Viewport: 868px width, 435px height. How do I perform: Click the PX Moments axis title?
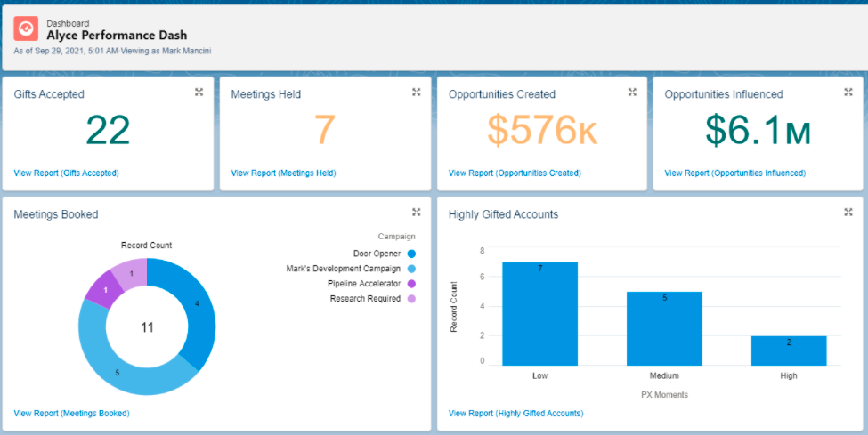coord(664,395)
